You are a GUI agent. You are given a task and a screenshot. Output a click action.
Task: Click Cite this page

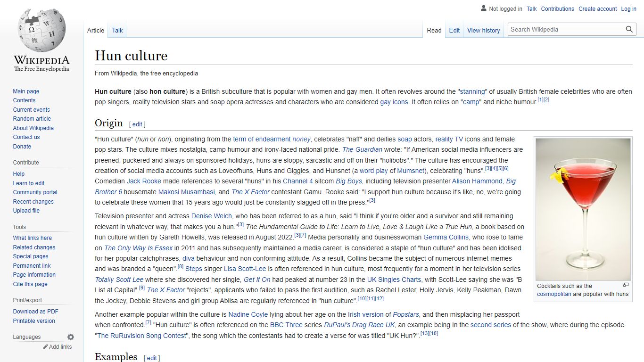30,284
